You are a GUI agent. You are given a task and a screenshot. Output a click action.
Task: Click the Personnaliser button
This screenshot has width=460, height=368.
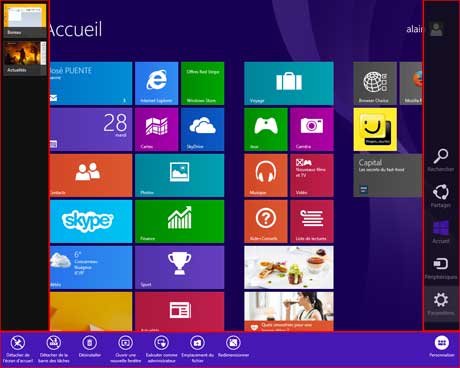(442, 347)
